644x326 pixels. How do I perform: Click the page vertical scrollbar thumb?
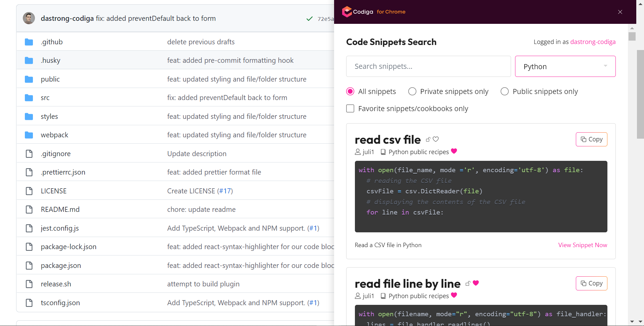640,94
